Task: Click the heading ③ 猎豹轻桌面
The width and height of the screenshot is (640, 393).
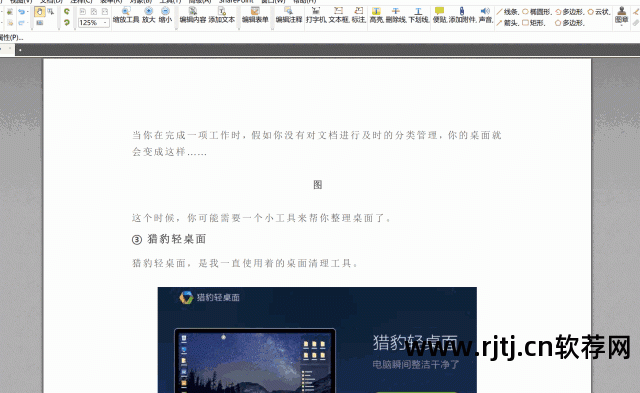Action: click(169, 239)
